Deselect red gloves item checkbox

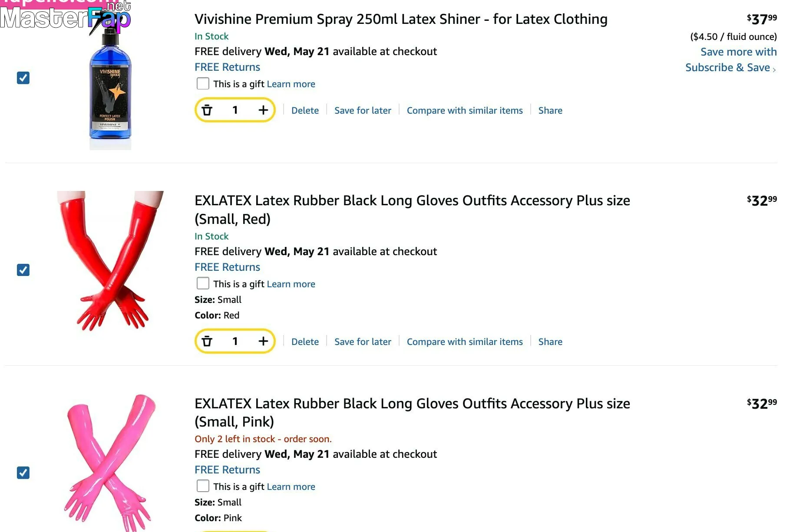coord(23,270)
